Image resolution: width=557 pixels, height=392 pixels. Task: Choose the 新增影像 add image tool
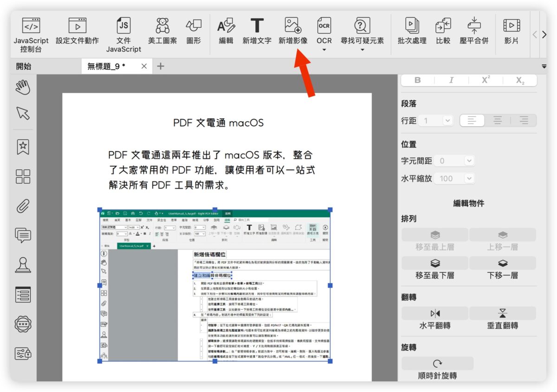293,31
